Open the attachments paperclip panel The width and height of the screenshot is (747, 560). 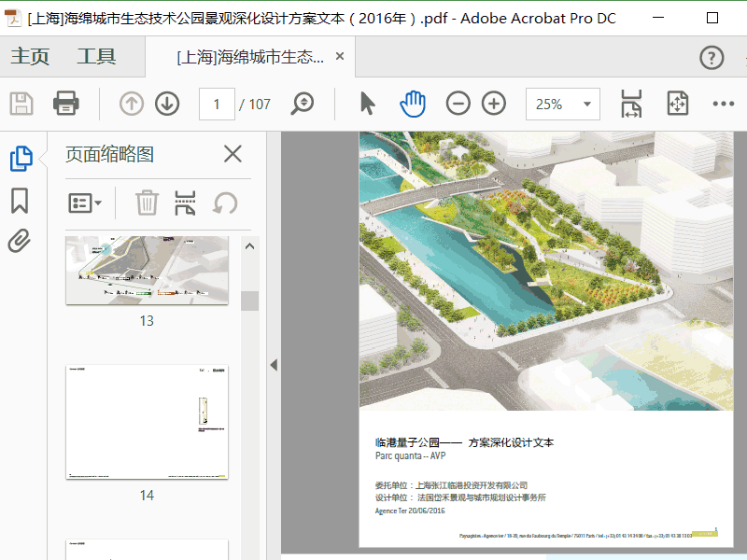coord(20,241)
